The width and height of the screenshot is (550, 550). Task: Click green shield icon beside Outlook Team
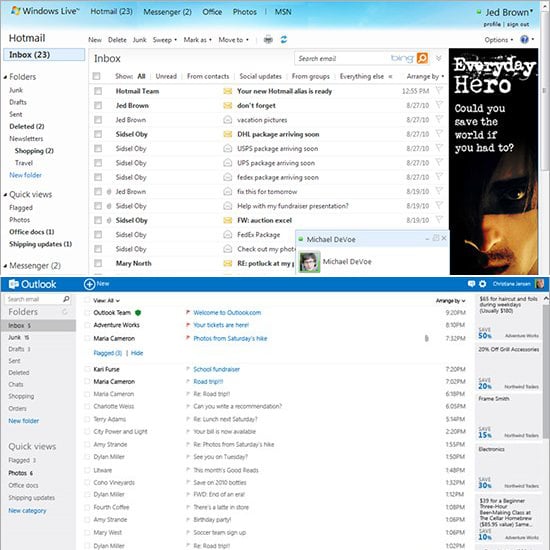(x=138, y=313)
